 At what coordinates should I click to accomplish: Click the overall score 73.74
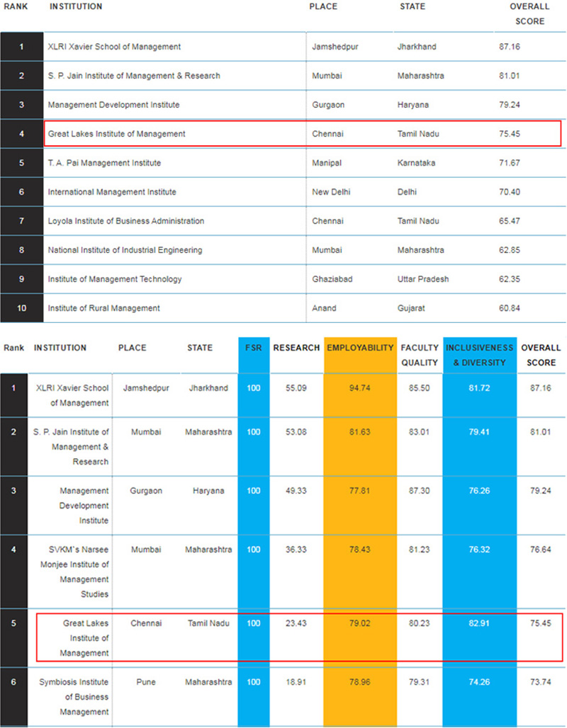point(541,682)
